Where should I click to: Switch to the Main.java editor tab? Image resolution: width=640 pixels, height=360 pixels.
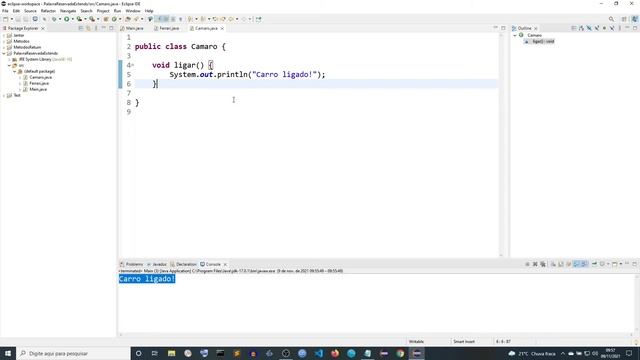[134, 28]
